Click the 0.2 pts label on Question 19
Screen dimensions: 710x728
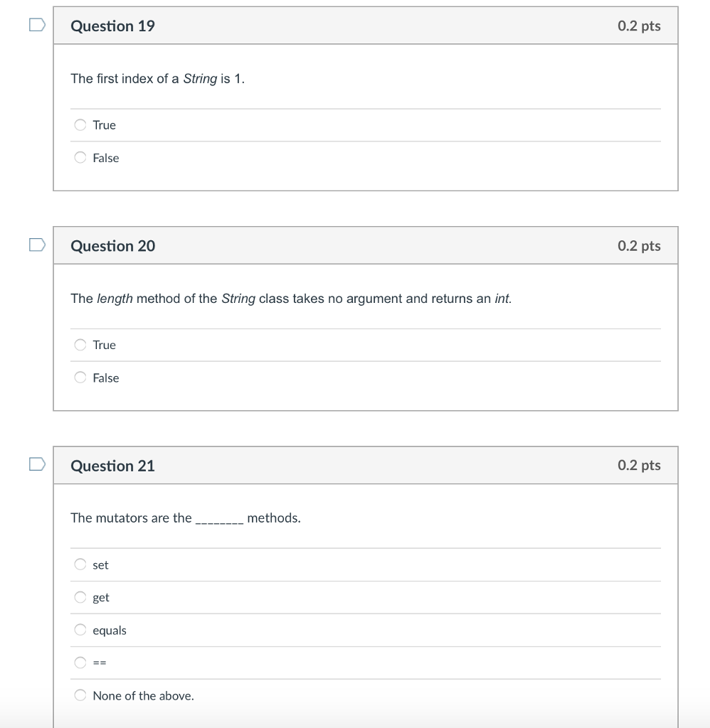pyautogui.click(x=639, y=26)
